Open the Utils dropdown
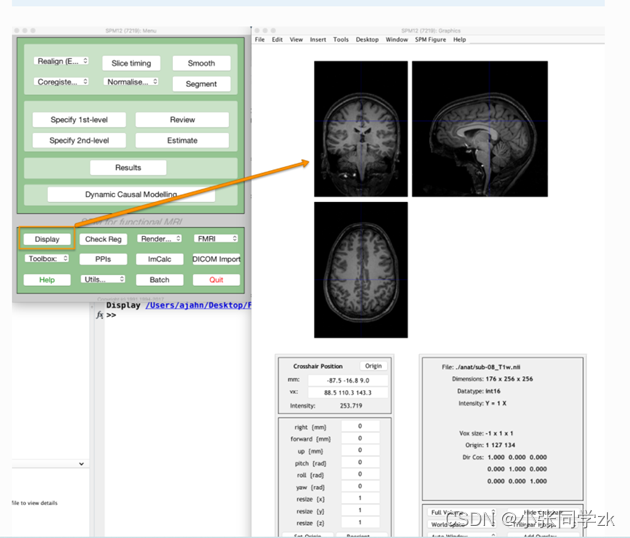The width and height of the screenshot is (630, 538). point(103,279)
